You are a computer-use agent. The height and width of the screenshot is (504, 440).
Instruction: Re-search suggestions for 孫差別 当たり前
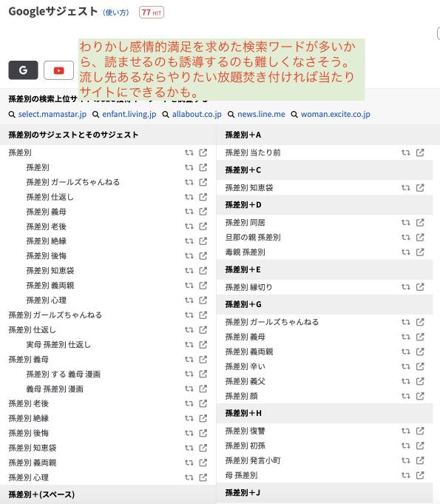point(406,152)
